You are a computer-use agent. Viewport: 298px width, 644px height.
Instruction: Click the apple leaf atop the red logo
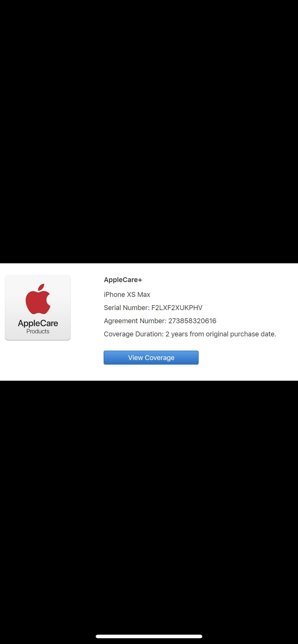(41, 287)
